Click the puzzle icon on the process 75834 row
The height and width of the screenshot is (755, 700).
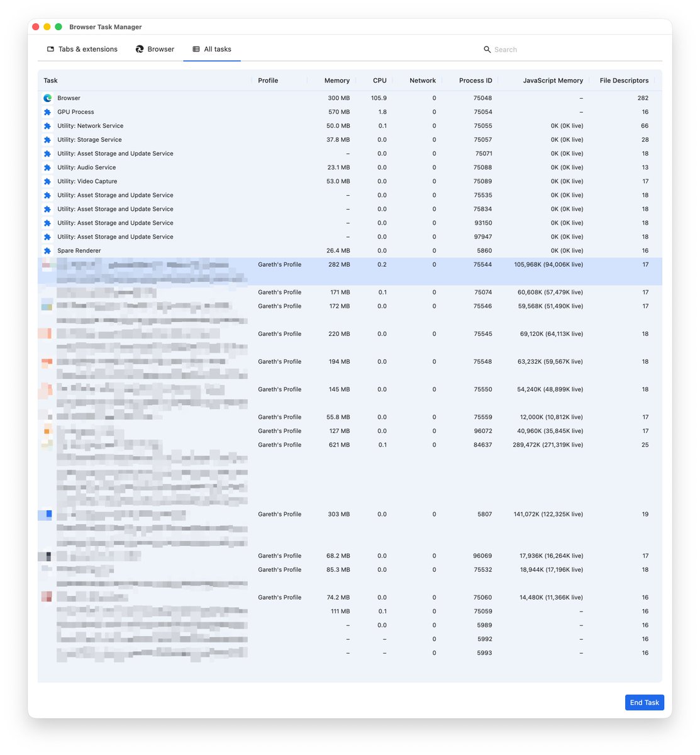47,209
